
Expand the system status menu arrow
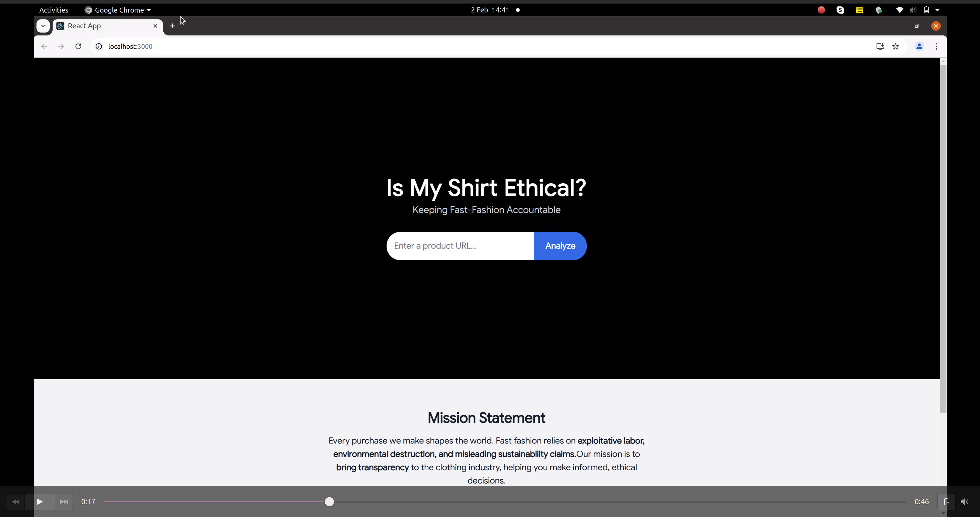[937, 10]
